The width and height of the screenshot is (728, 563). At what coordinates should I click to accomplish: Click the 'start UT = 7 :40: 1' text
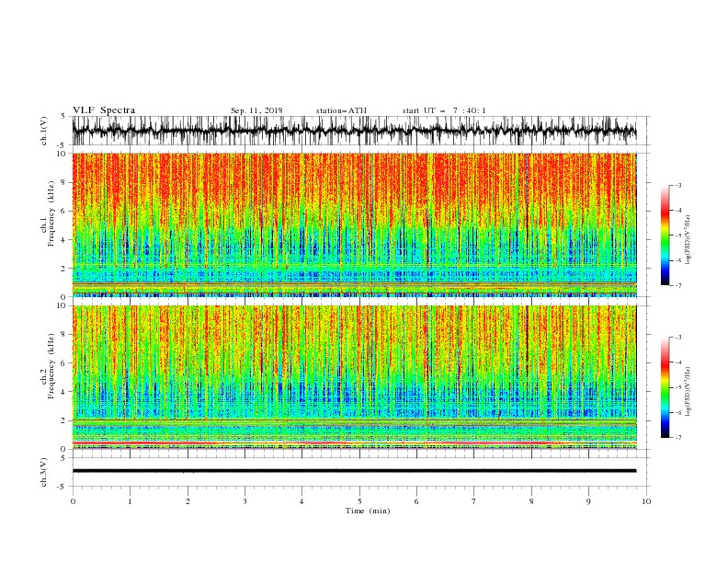pyautogui.click(x=444, y=110)
